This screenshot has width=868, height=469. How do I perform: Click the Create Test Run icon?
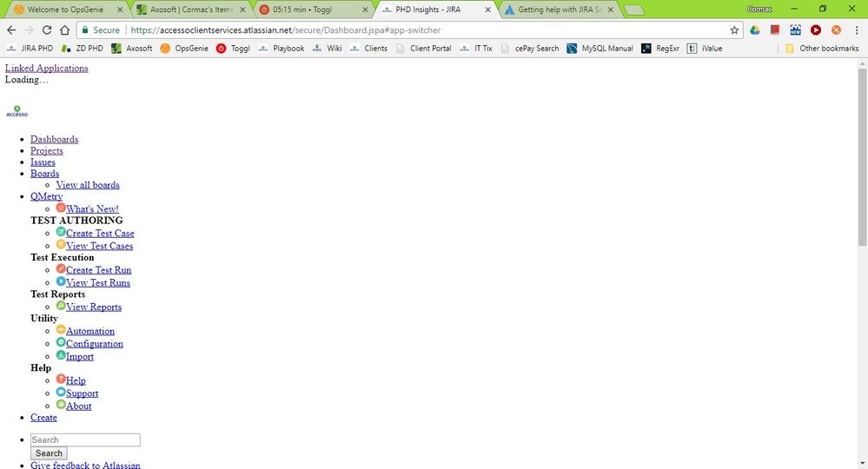coord(61,268)
